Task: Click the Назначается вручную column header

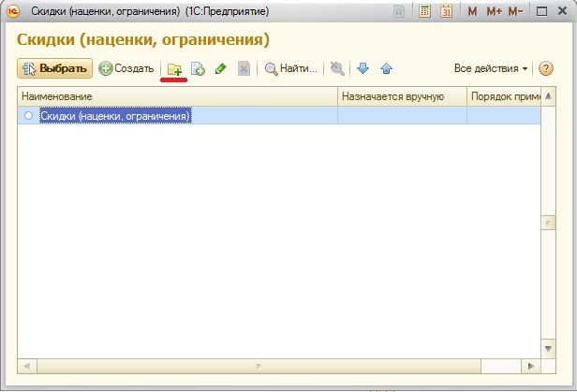Action: tap(401, 97)
